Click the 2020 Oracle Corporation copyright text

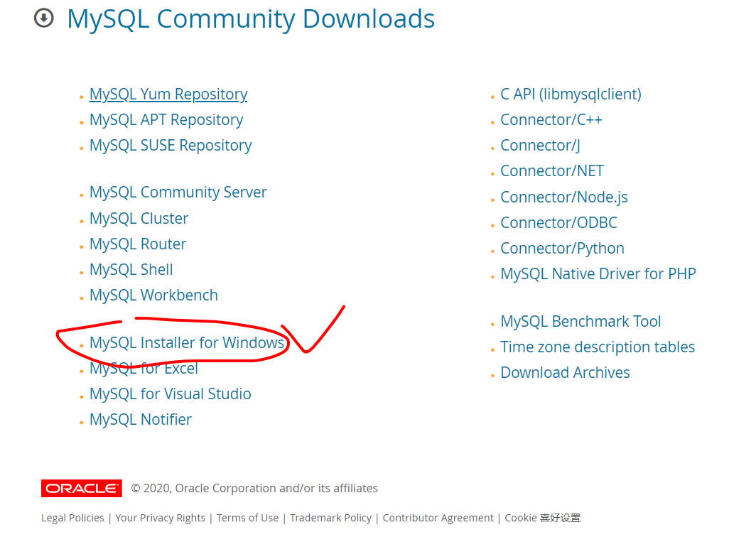point(254,488)
